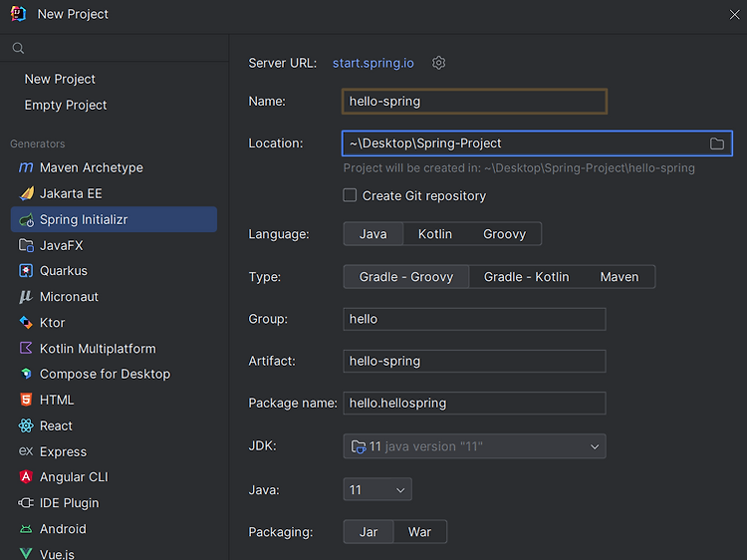
Task: Select the Kotlin Multiplatform generator label
Action: (x=98, y=349)
